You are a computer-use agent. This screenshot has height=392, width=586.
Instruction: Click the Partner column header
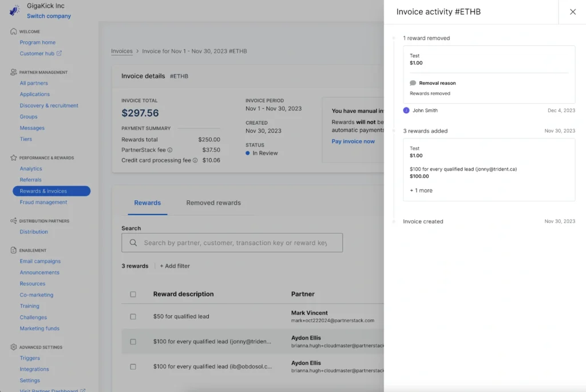(303, 294)
